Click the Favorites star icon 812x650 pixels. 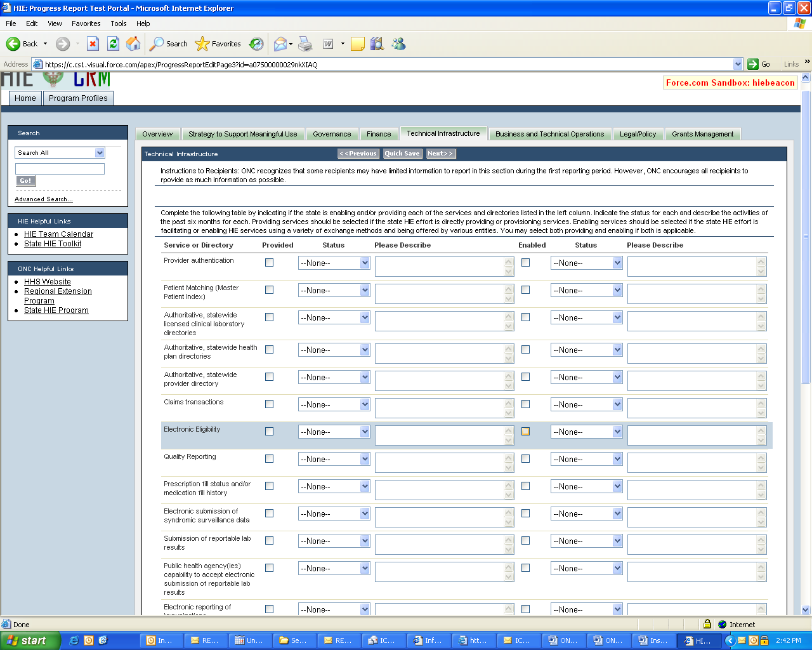202,44
